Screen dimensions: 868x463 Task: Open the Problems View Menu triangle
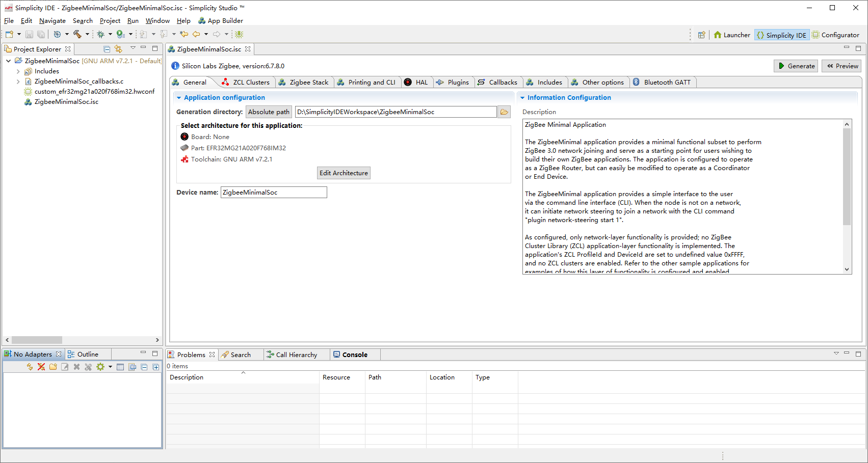point(836,353)
